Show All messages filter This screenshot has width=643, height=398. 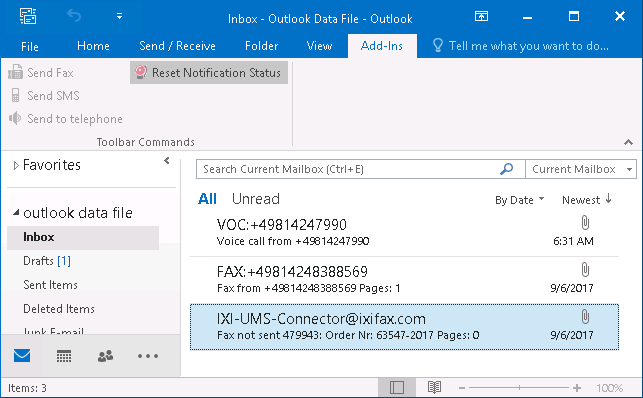tap(207, 199)
